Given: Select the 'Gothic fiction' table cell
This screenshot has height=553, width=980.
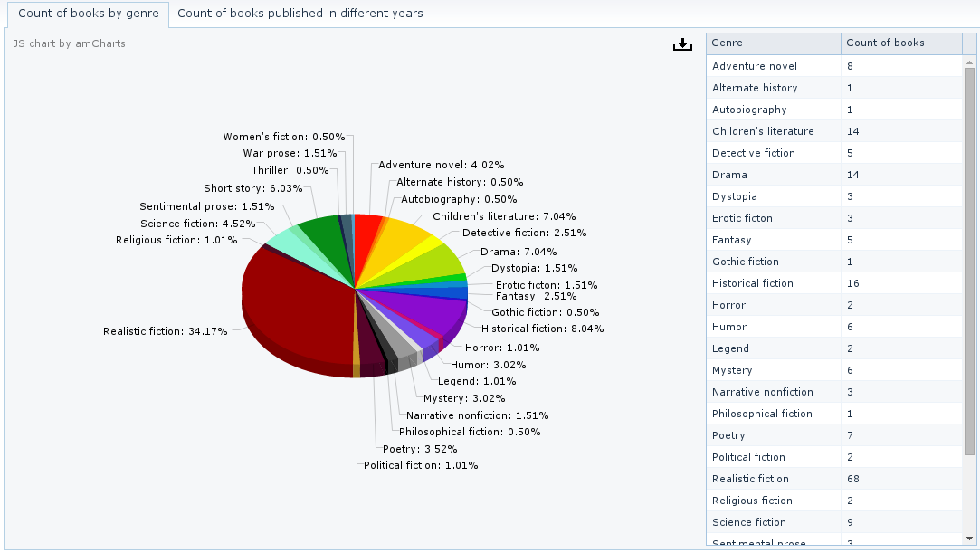Looking at the screenshot, I should (774, 262).
